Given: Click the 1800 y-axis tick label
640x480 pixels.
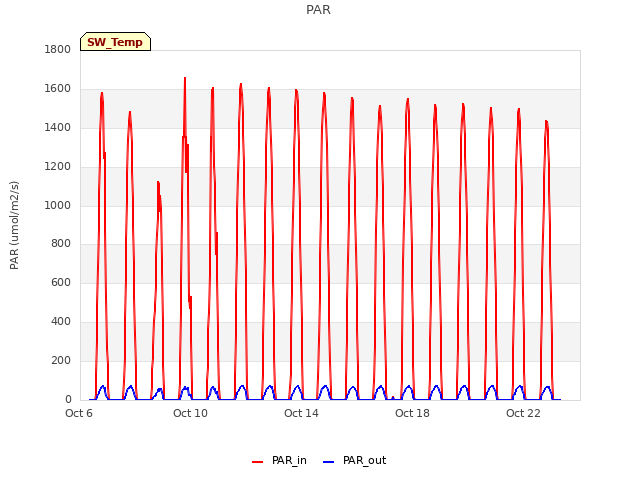Looking at the screenshot, I should tap(58, 50).
